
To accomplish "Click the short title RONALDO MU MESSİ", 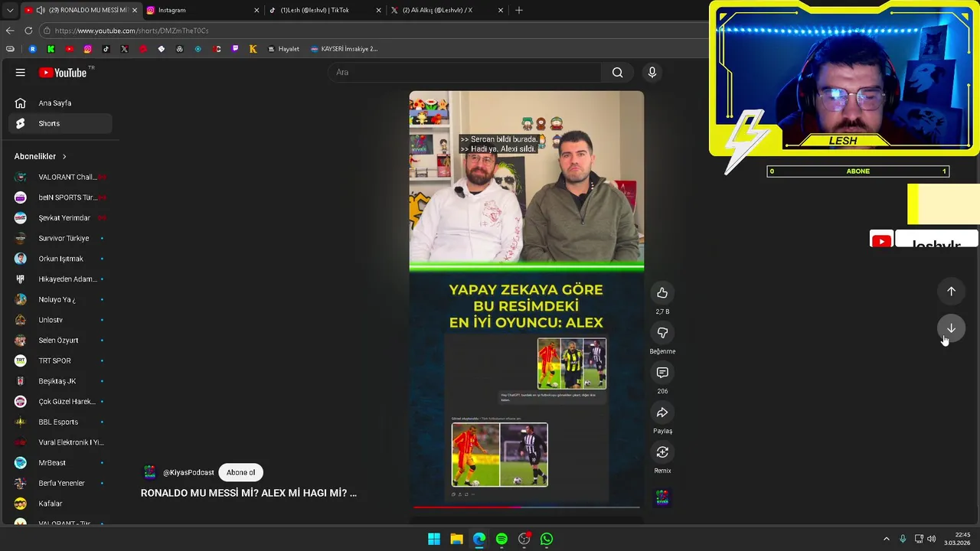I will (x=249, y=493).
